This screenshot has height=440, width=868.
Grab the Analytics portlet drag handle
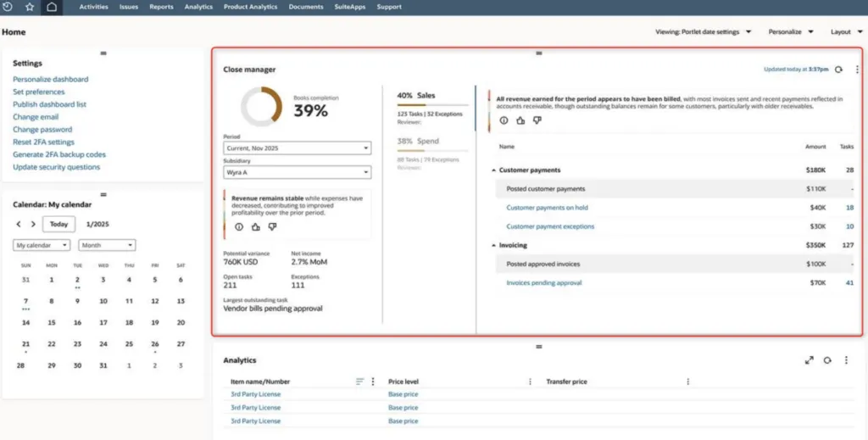tap(538, 347)
